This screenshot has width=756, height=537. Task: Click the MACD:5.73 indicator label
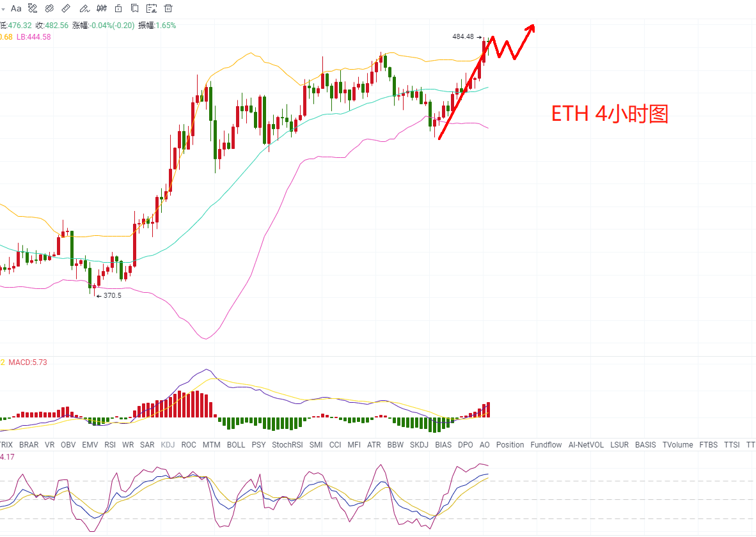tap(28, 362)
